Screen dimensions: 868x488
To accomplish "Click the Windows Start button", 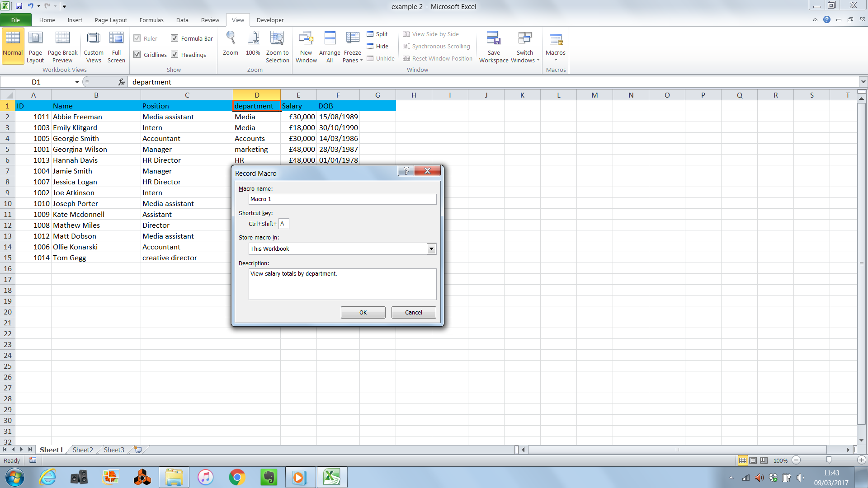I will (x=14, y=477).
